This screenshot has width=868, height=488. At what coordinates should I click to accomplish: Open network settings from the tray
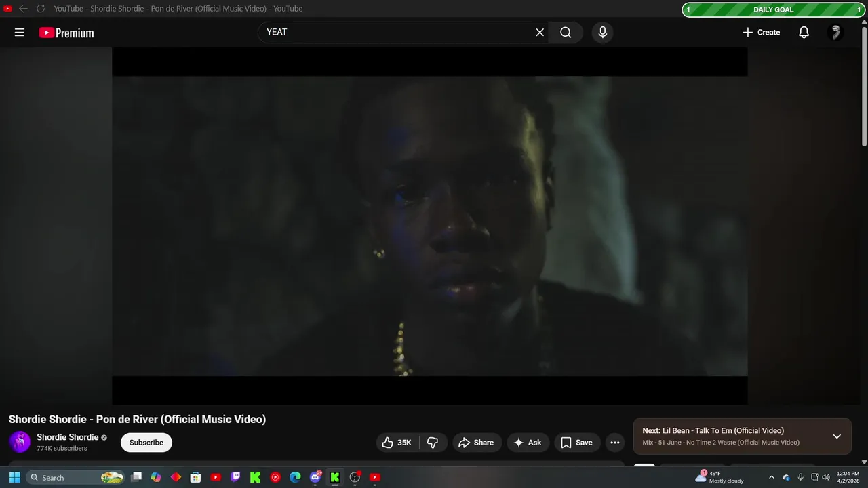point(814,477)
